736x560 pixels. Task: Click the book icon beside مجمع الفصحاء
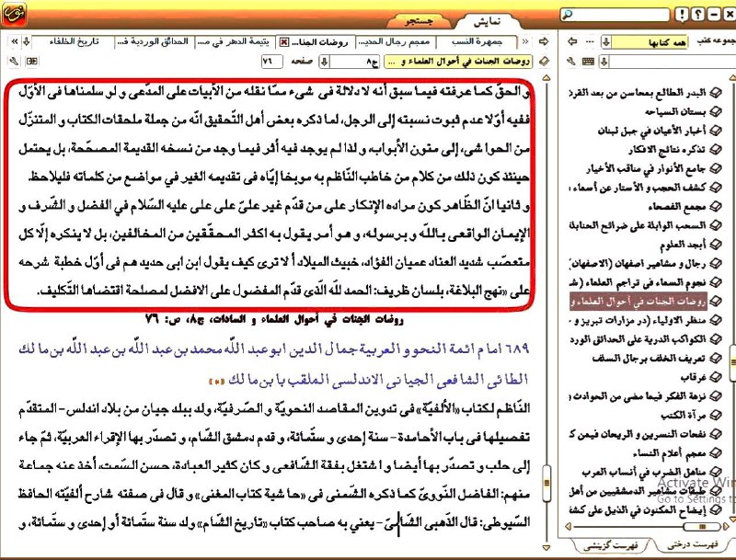tap(715, 206)
